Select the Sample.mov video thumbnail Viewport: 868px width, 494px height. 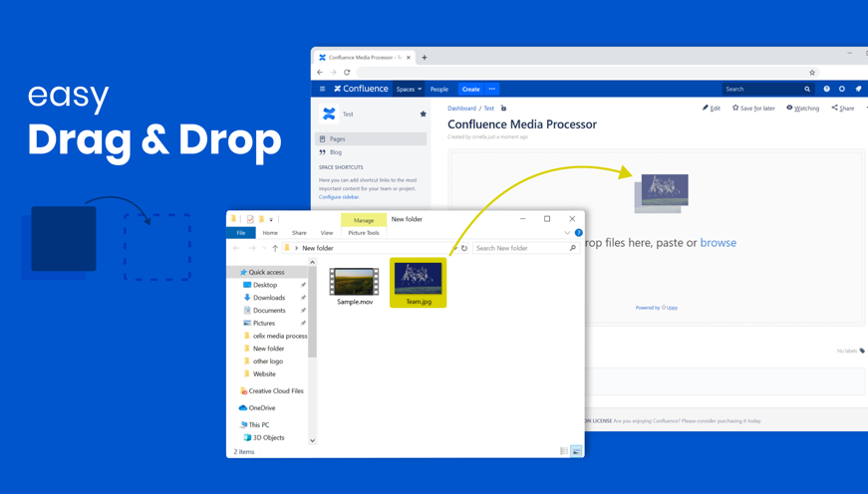pos(355,282)
